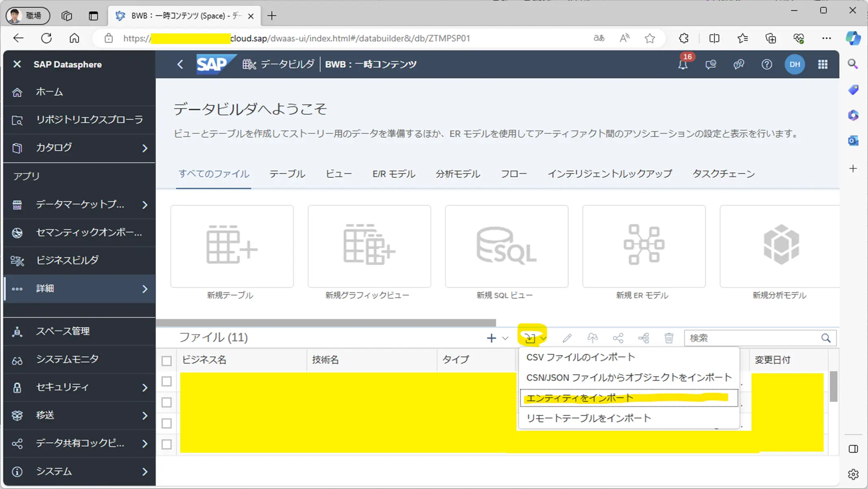Close the SAP Datasphere side navigation

tap(17, 64)
